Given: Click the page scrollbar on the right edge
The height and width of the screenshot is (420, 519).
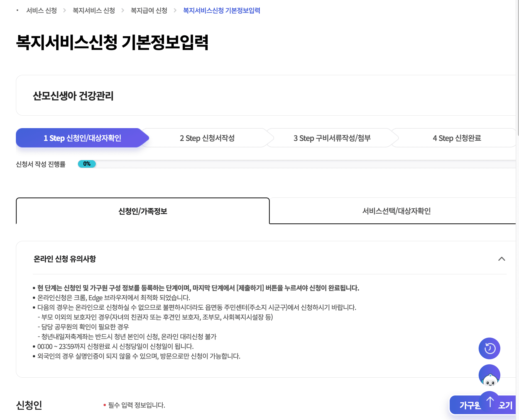Looking at the screenshot, I should (x=517, y=195).
